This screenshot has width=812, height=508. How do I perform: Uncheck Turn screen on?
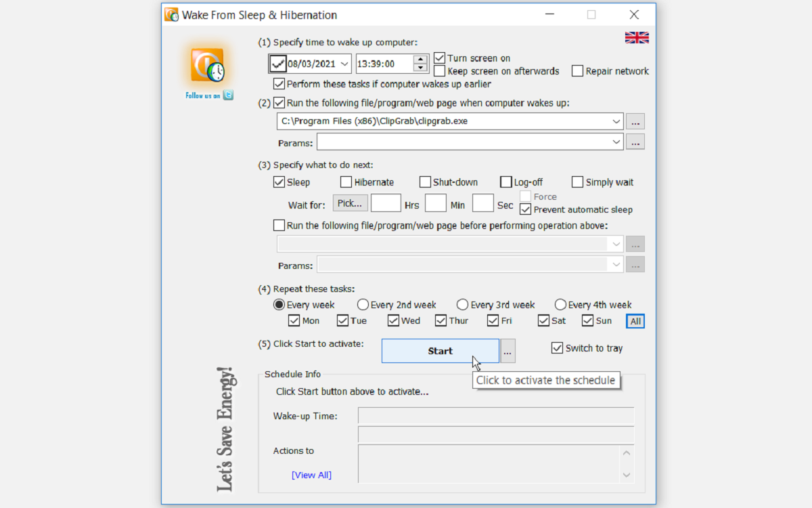(x=440, y=58)
